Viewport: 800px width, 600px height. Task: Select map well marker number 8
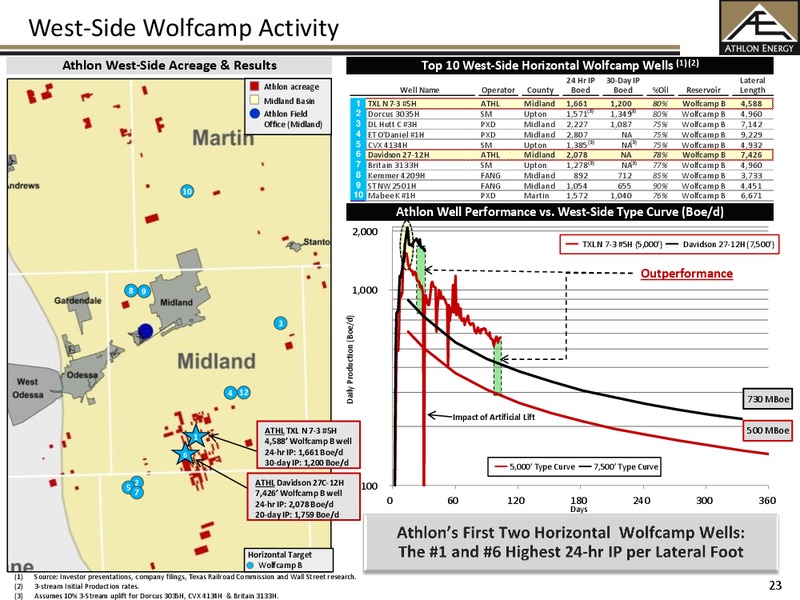(x=131, y=291)
